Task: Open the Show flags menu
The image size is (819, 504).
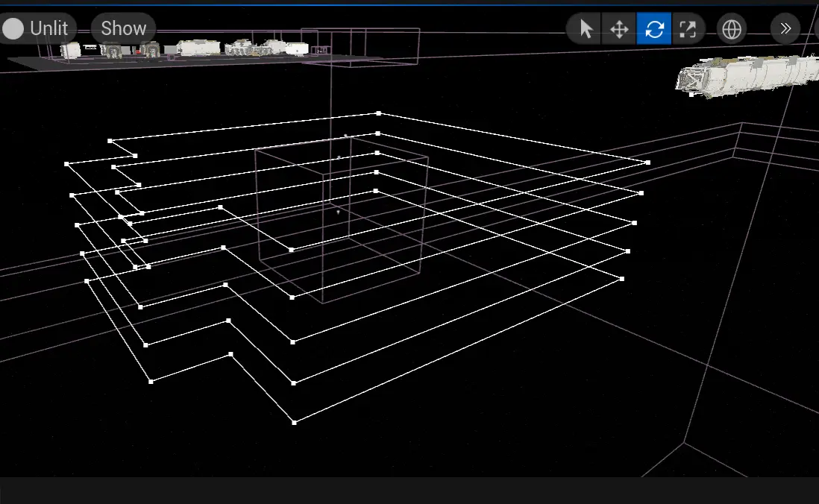Action: click(x=123, y=28)
